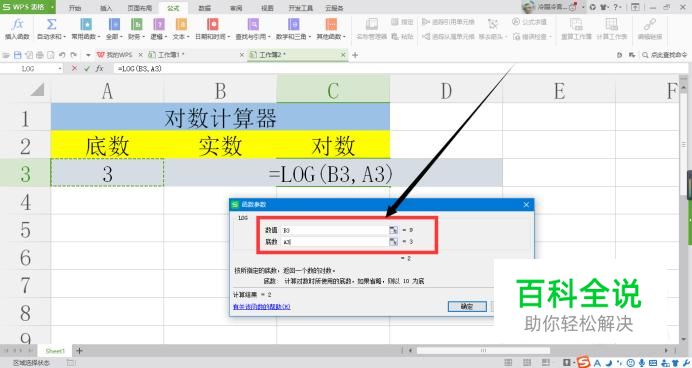This screenshot has height=368, width=692.
Task: Open the Error Checking tool
Action: pos(532,37)
